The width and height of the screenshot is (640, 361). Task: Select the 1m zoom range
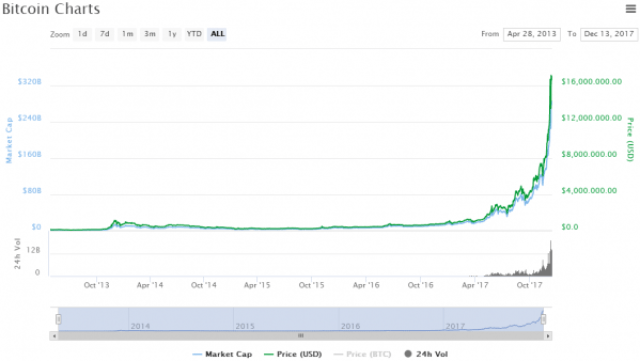[x=127, y=34]
